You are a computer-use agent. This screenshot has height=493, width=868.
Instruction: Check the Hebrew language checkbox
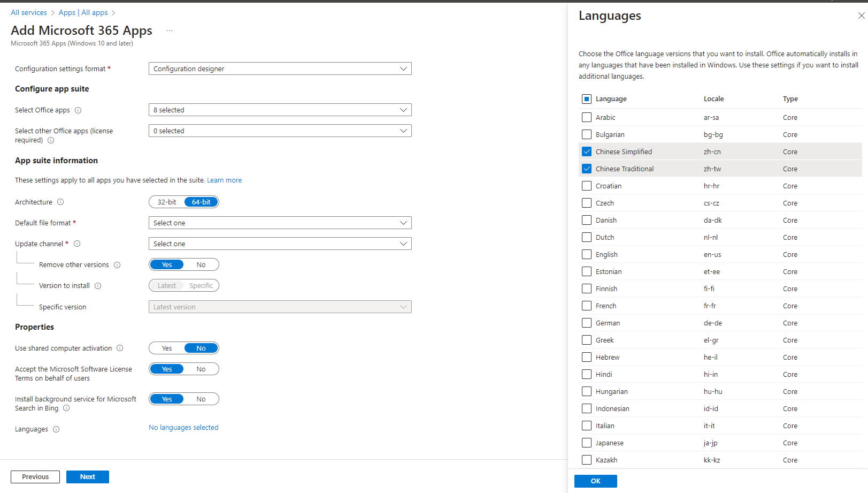(587, 357)
